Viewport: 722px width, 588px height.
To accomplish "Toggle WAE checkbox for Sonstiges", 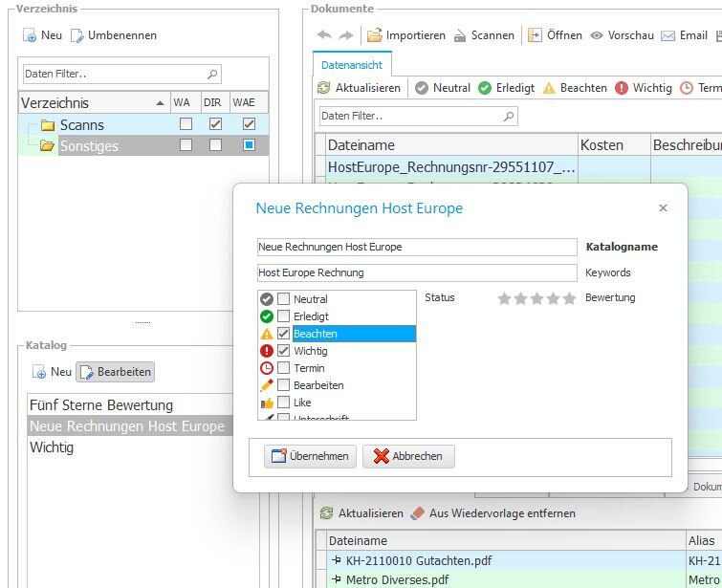I will (x=249, y=145).
